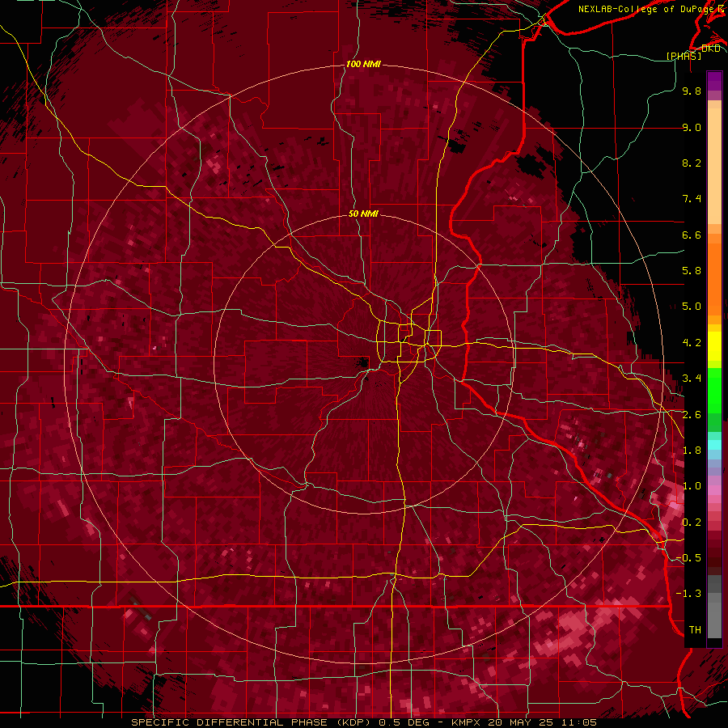Viewport: 728px width, 728px height.
Task: Click the 8.2 value on the scale
Action: point(692,163)
